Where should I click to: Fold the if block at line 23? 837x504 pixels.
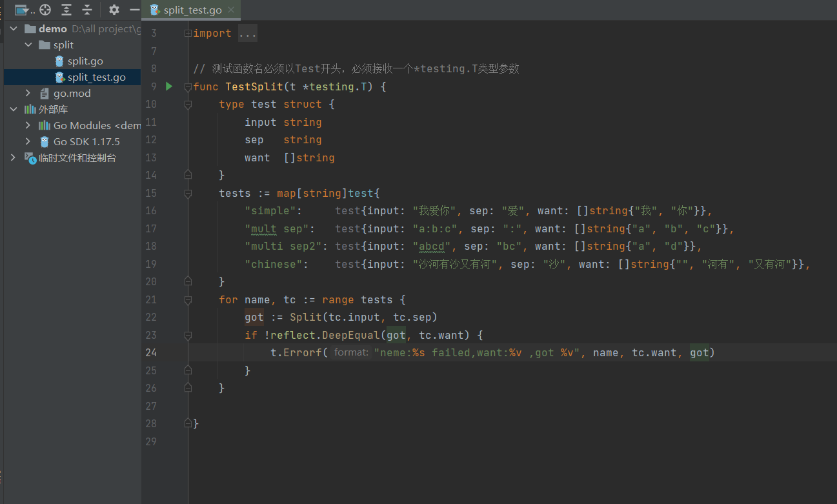(188, 335)
